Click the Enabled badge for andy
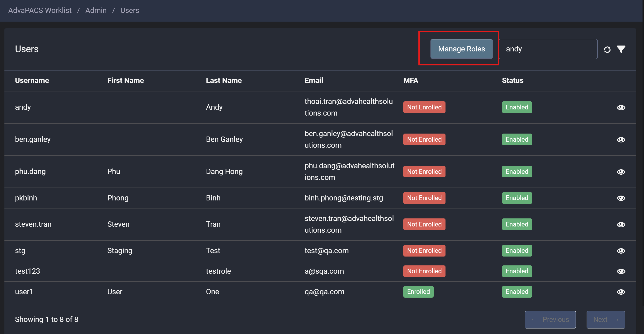The height and width of the screenshot is (334, 644). coord(517,107)
